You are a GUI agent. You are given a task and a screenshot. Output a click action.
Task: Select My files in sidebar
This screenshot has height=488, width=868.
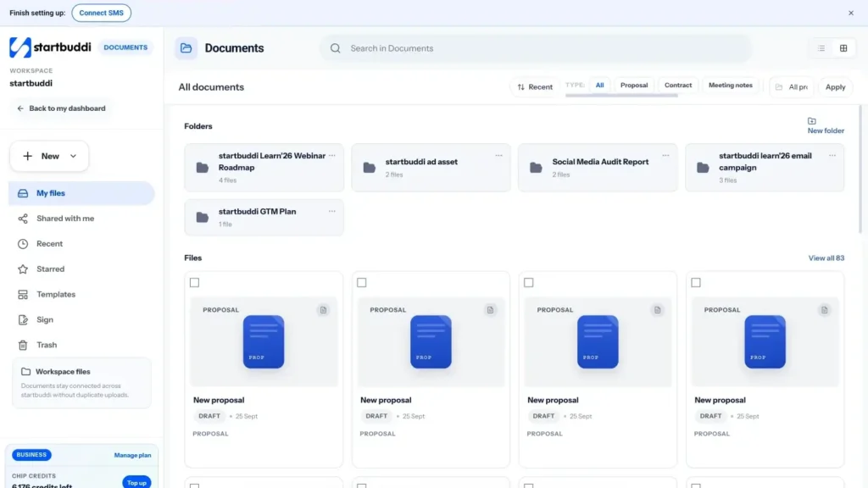[x=81, y=193]
